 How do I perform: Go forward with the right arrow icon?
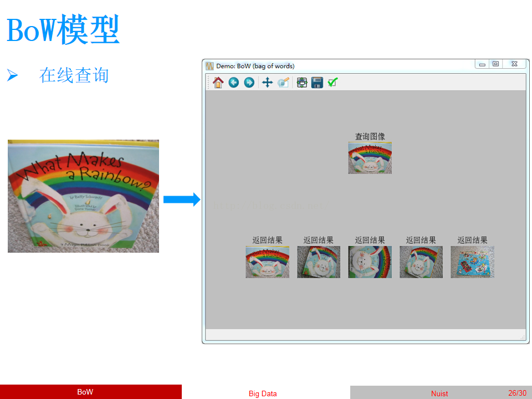249,83
